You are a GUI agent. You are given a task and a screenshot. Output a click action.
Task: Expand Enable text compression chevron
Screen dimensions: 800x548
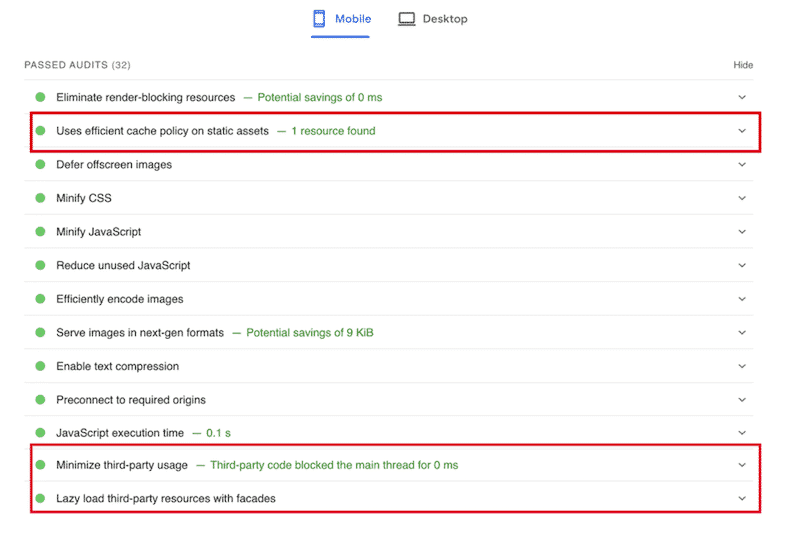[x=742, y=366]
